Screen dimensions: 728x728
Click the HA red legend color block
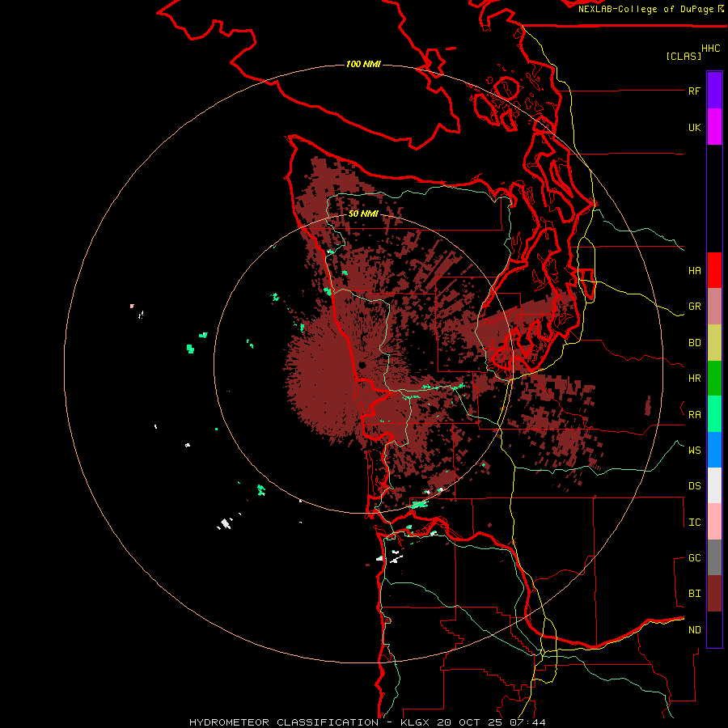(714, 270)
